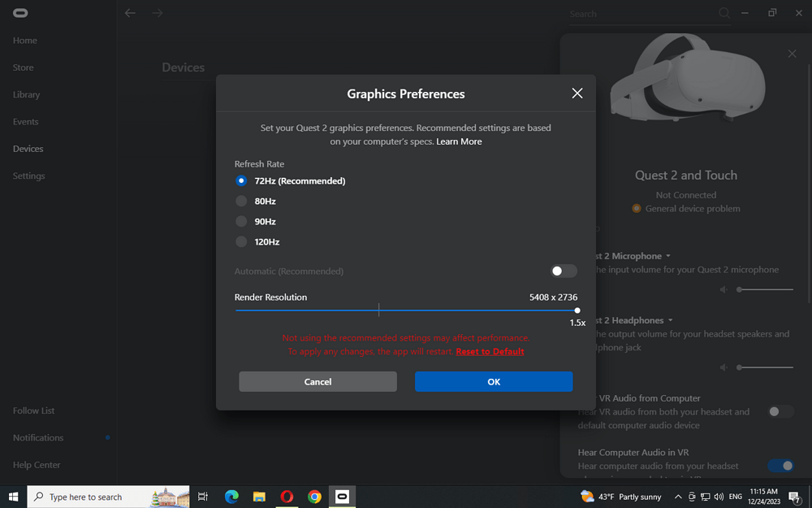Click the microphone volume speaker icon

(723, 290)
